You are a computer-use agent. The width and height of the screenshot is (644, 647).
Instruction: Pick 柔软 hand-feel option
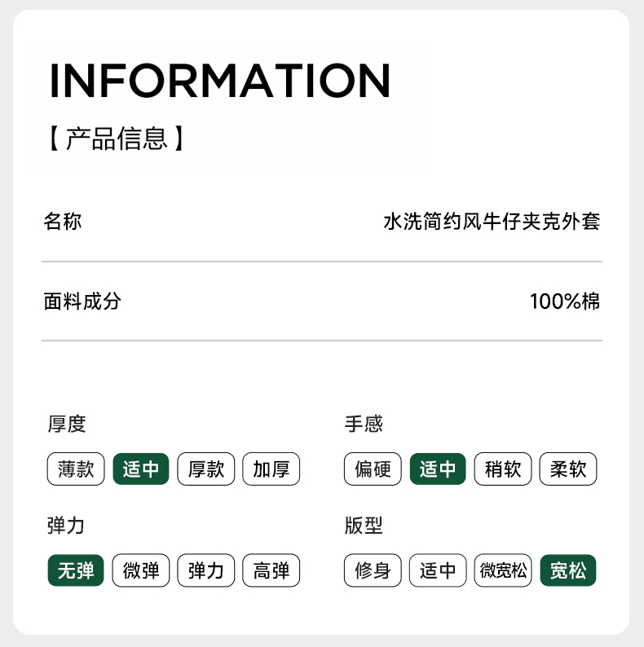[568, 469]
